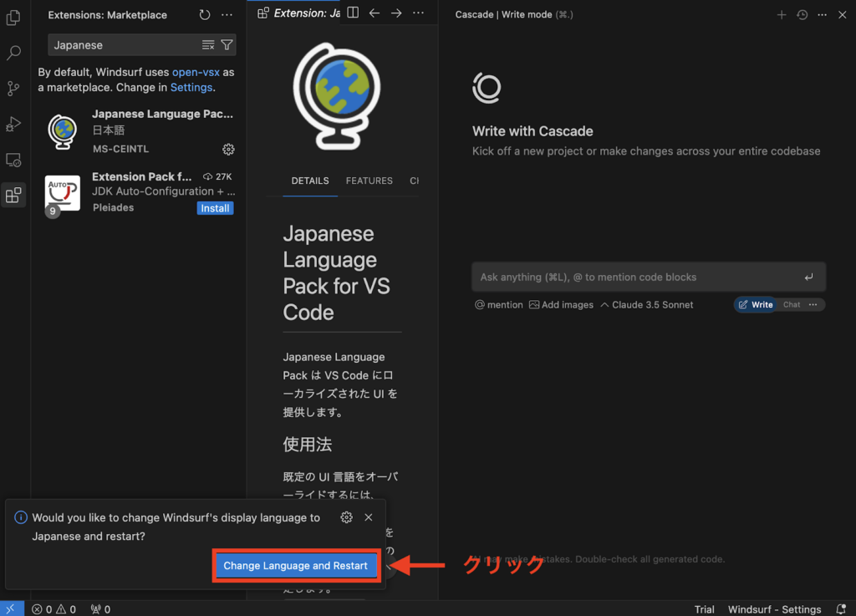Open Cascade conversation history
The width and height of the screenshot is (856, 616).
802,15
